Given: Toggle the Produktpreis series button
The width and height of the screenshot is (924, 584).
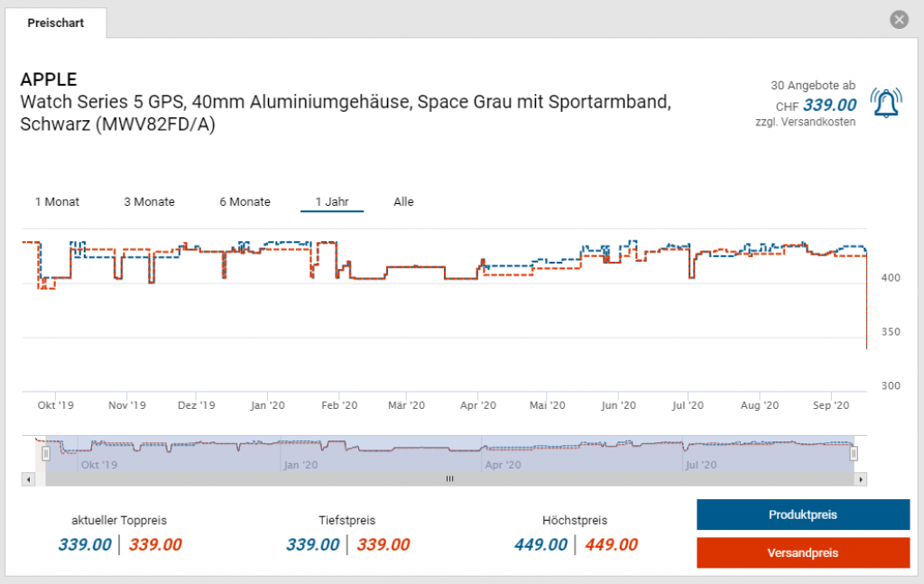Looking at the screenshot, I should pyautogui.click(x=802, y=514).
